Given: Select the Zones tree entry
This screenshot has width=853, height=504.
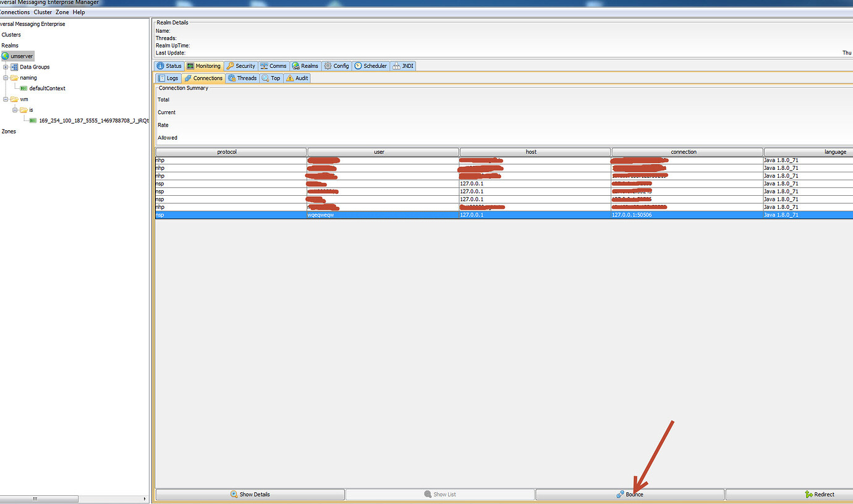Looking at the screenshot, I should pos(9,132).
